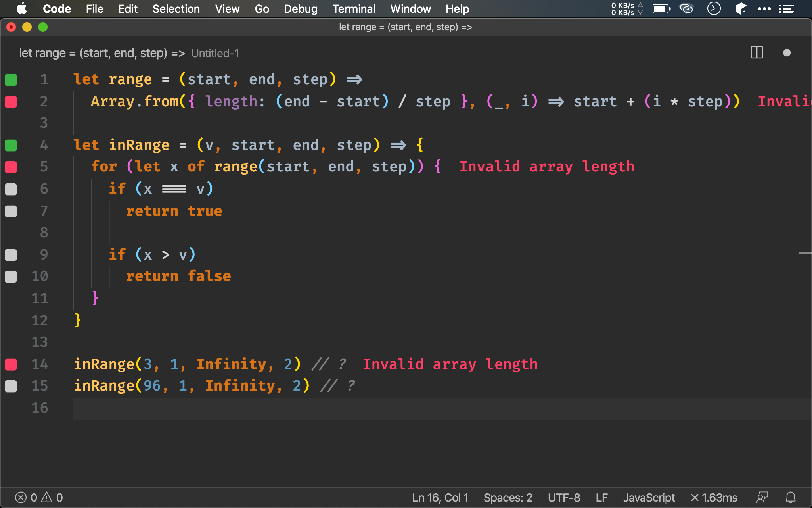Screen dimensions: 812x508
Task: Open the Selection menu
Action: coord(176,9)
